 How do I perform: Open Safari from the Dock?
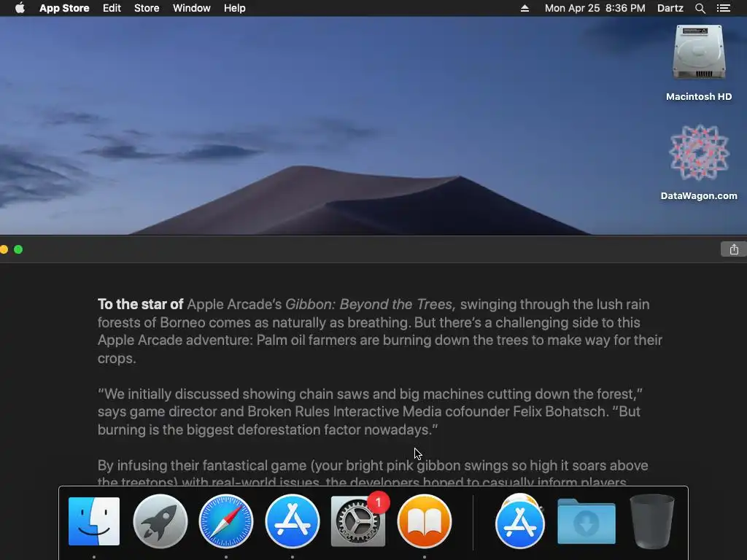coord(226,521)
